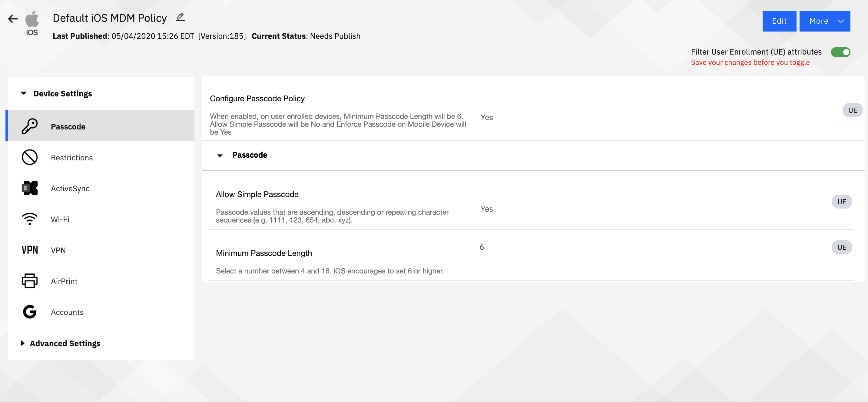
Task: Open VPN settings label
Action: point(58,250)
